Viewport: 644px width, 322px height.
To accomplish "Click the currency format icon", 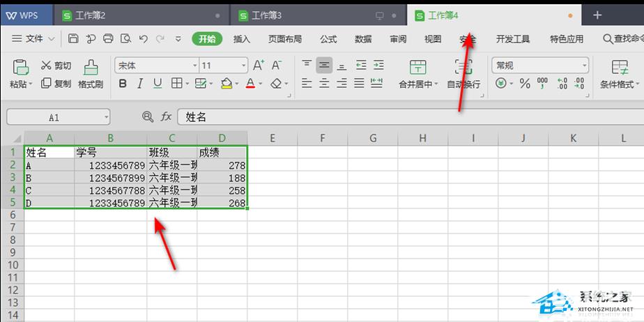I will click(x=500, y=84).
